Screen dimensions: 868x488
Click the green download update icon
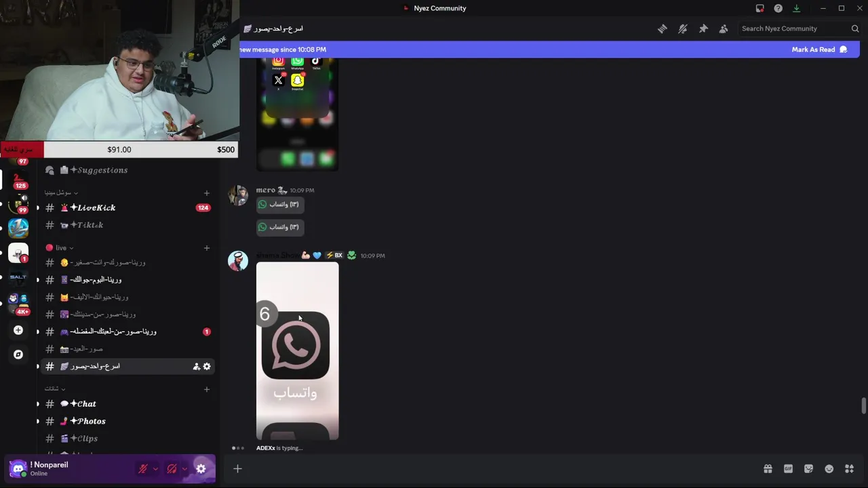click(797, 8)
